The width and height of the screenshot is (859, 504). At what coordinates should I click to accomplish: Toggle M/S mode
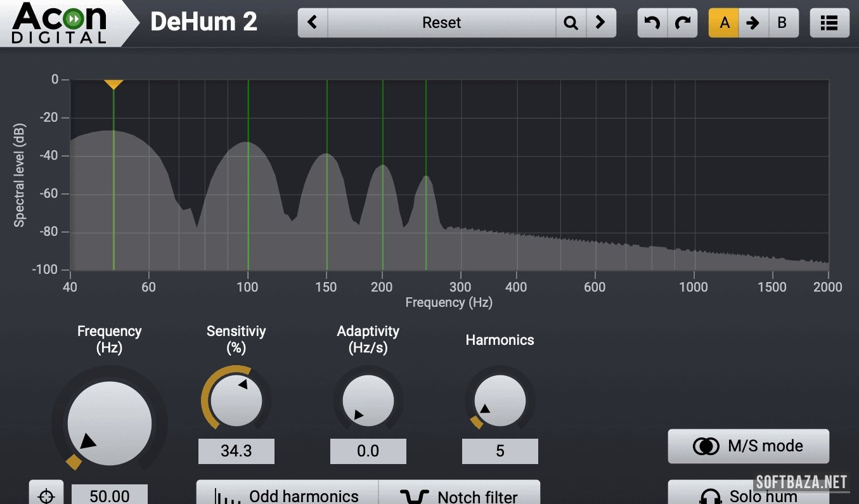[748, 446]
